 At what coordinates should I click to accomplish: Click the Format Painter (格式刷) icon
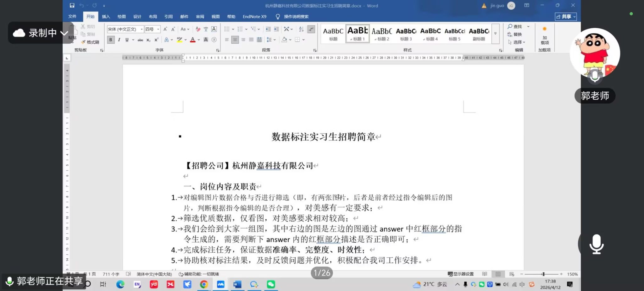pos(90,42)
